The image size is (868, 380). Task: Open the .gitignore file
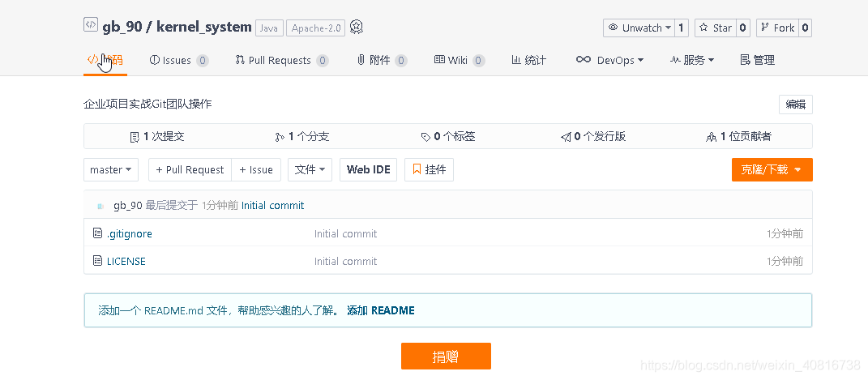[130, 234]
